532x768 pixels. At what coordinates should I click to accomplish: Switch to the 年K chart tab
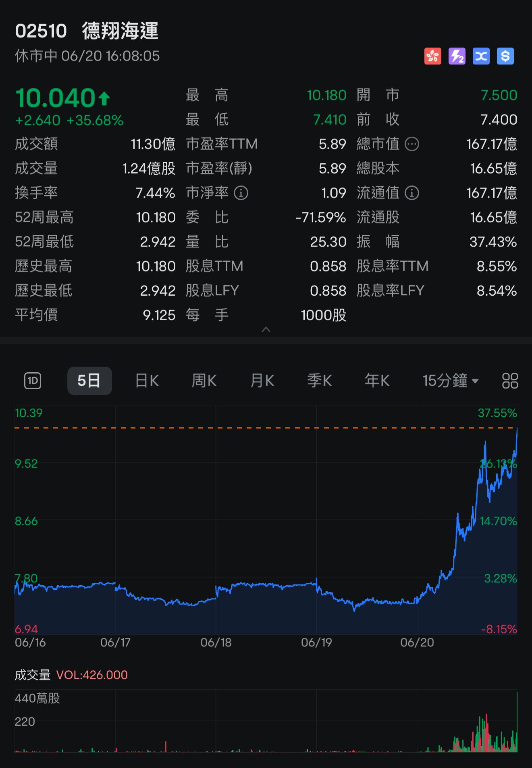pos(377,380)
